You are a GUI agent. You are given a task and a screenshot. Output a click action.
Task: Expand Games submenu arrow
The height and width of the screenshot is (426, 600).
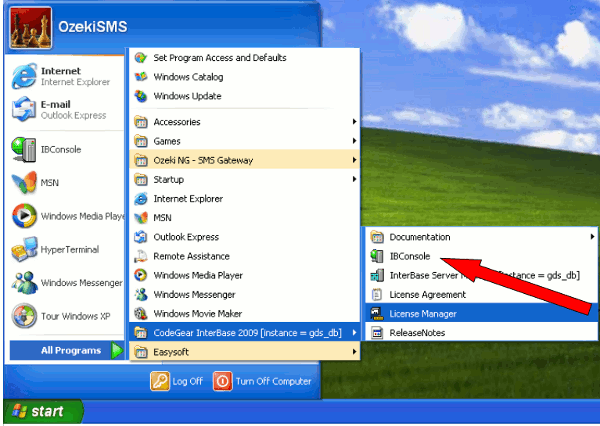point(354,141)
